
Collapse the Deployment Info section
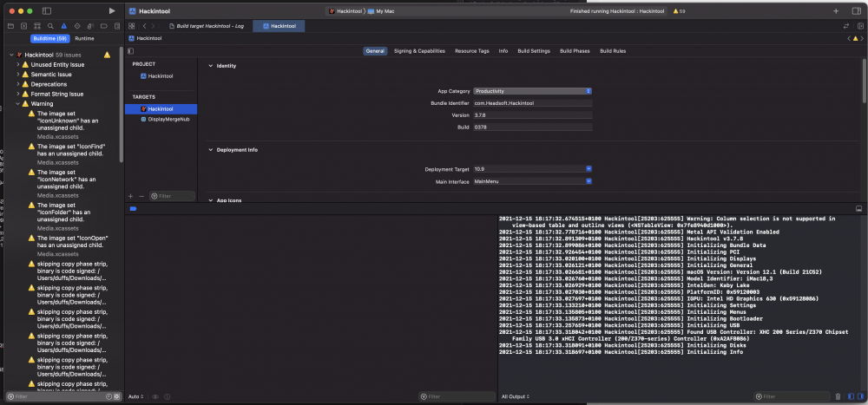pos(210,150)
